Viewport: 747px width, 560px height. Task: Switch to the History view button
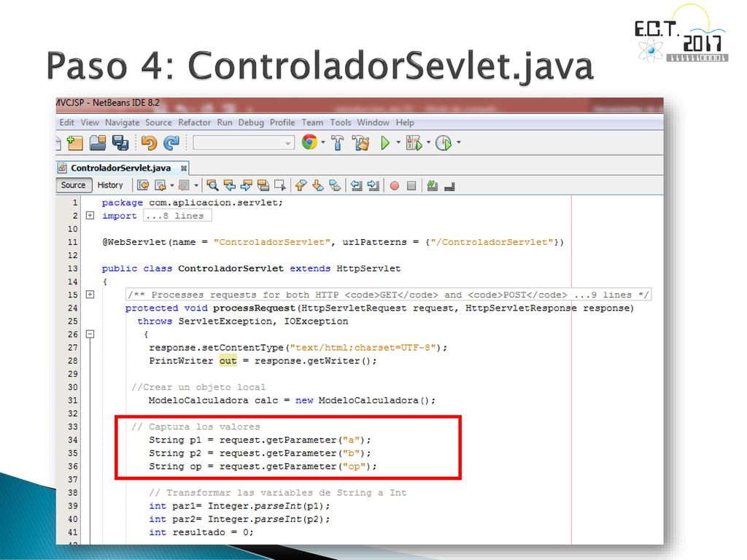point(110,185)
